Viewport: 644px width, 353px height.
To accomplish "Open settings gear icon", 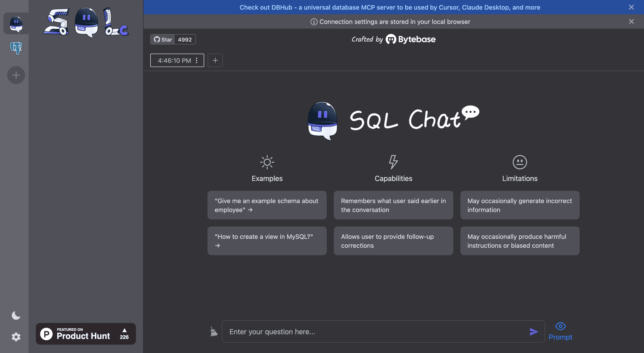I will tap(16, 337).
